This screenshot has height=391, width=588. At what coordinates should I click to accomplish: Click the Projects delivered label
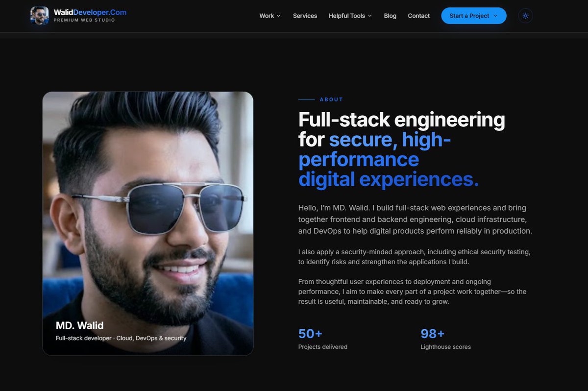point(322,347)
